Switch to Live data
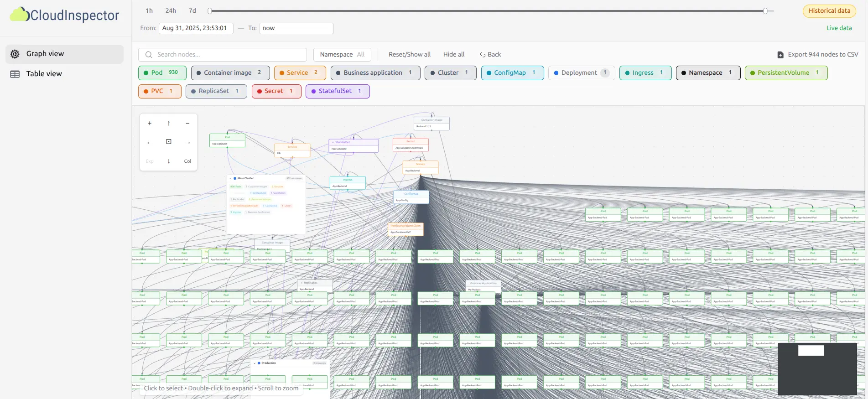Screen dimensions: 868x399 839,28
